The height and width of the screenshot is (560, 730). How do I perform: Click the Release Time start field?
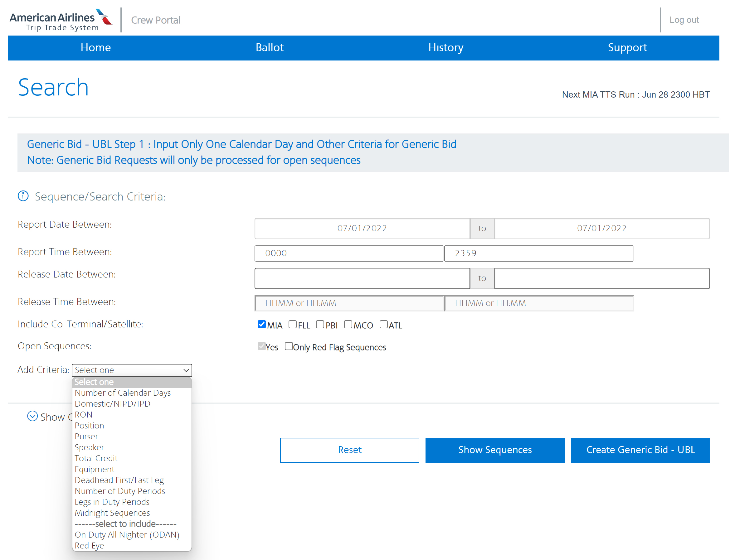349,303
